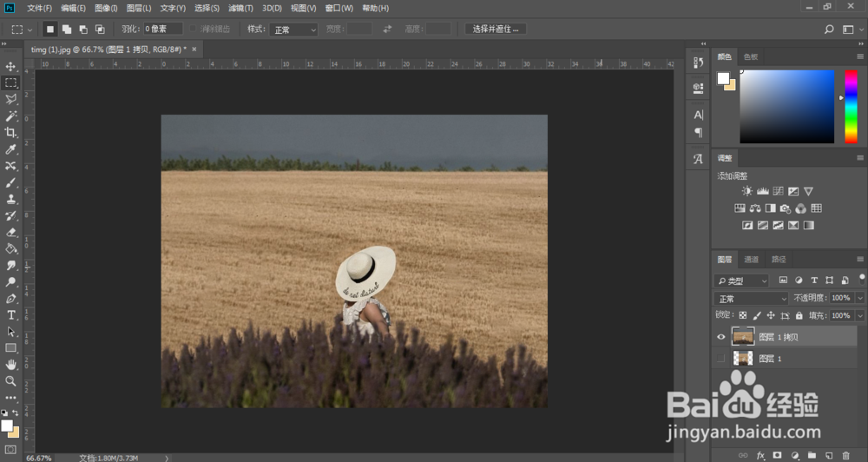The width and height of the screenshot is (868, 462).
Task: Click the 66.67% zoom level field
Action: pyautogui.click(x=39, y=459)
